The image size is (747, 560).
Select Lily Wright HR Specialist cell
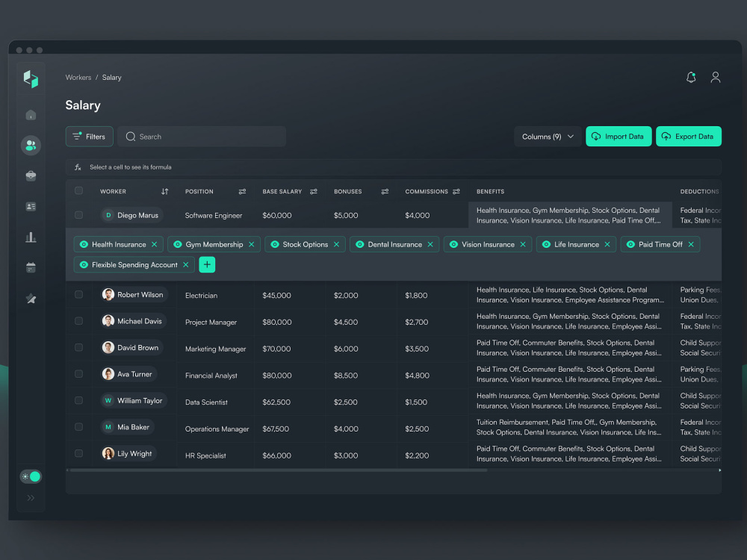point(205,455)
